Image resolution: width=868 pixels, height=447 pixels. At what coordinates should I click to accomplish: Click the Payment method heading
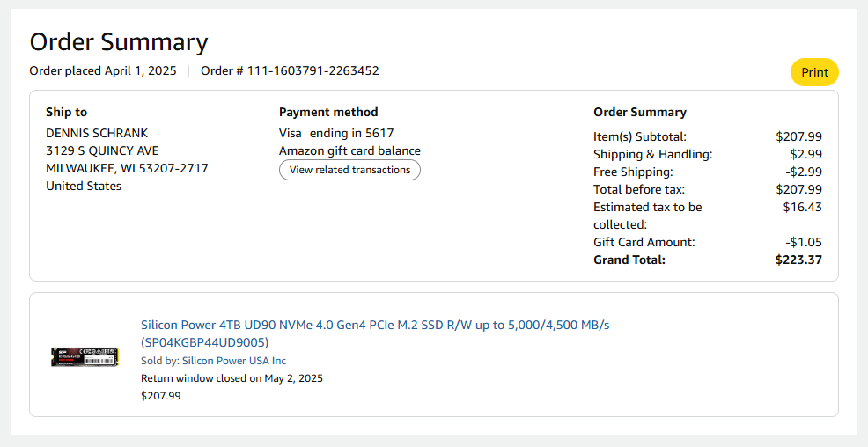tap(328, 112)
